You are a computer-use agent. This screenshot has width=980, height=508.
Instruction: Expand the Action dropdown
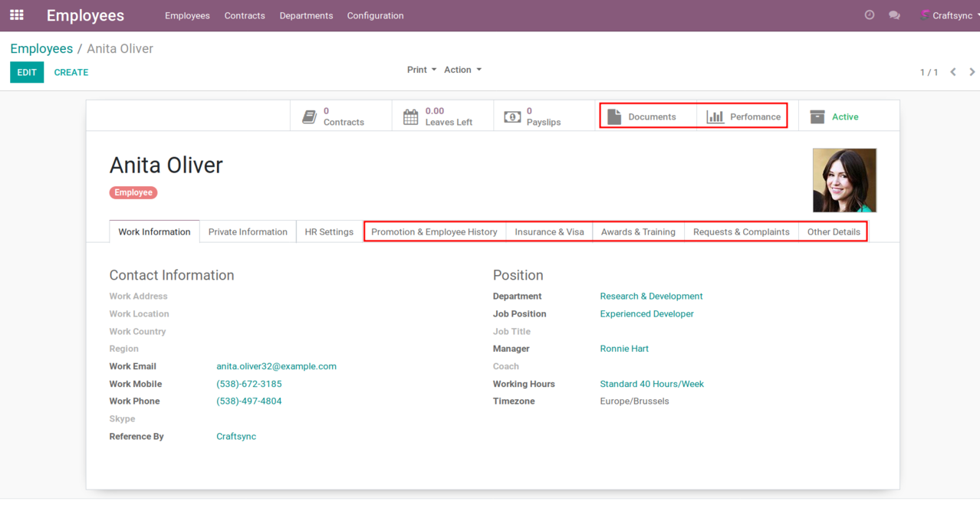point(462,70)
